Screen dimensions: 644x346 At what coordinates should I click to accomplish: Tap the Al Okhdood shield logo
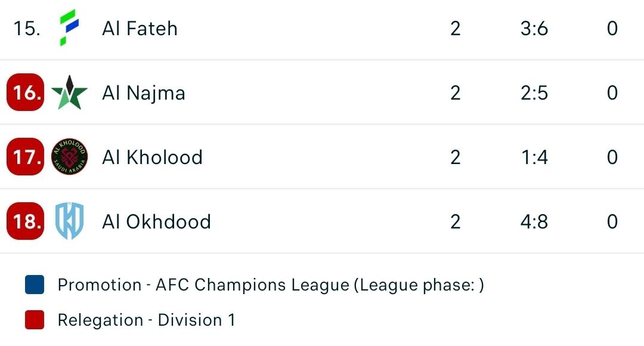pos(69,221)
